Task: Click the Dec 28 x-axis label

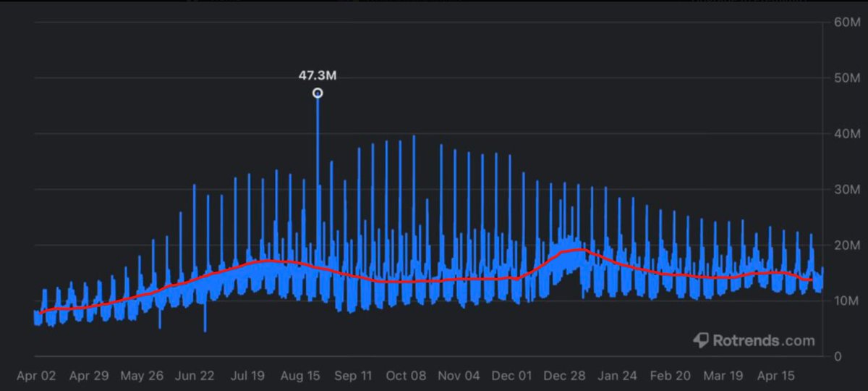Action: (x=564, y=376)
